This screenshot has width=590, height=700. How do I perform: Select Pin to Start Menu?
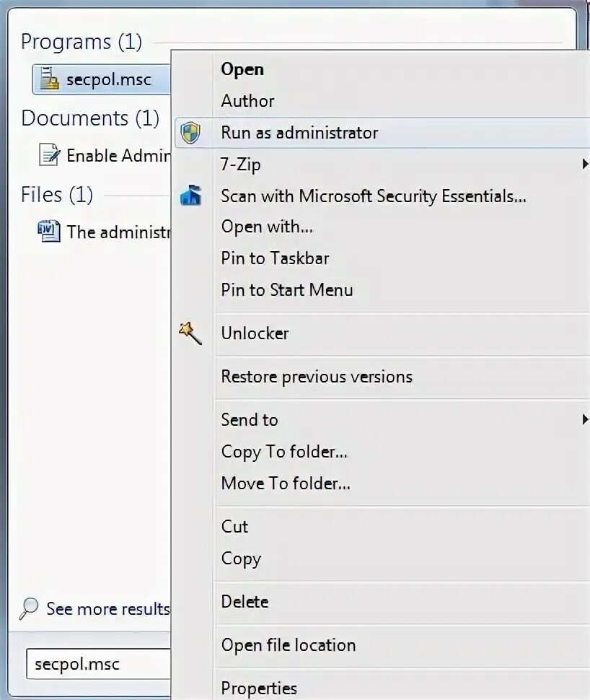[x=287, y=290]
